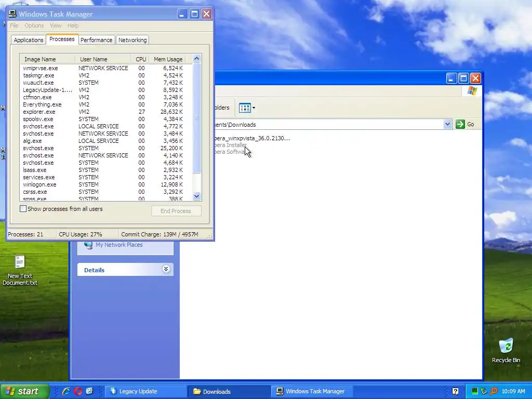This screenshot has width=532, height=399.
Task: Open the Views dropdown arrow
Action: pyautogui.click(x=254, y=108)
